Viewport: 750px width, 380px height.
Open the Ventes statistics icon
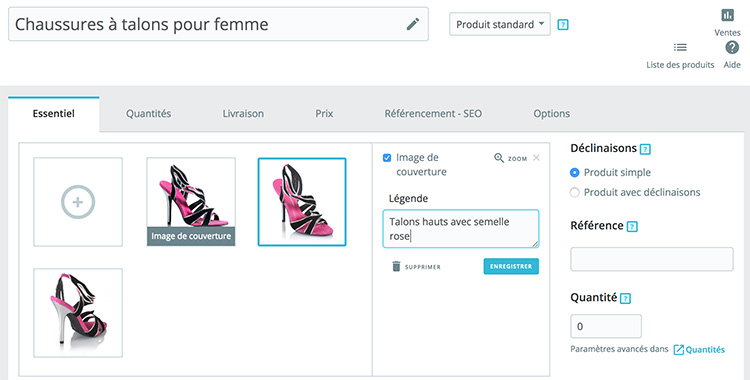pyautogui.click(x=728, y=15)
